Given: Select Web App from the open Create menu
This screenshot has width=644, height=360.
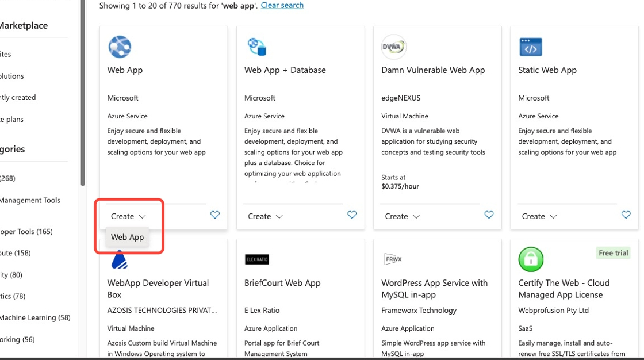Looking at the screenshot, I should click(127, 236).
